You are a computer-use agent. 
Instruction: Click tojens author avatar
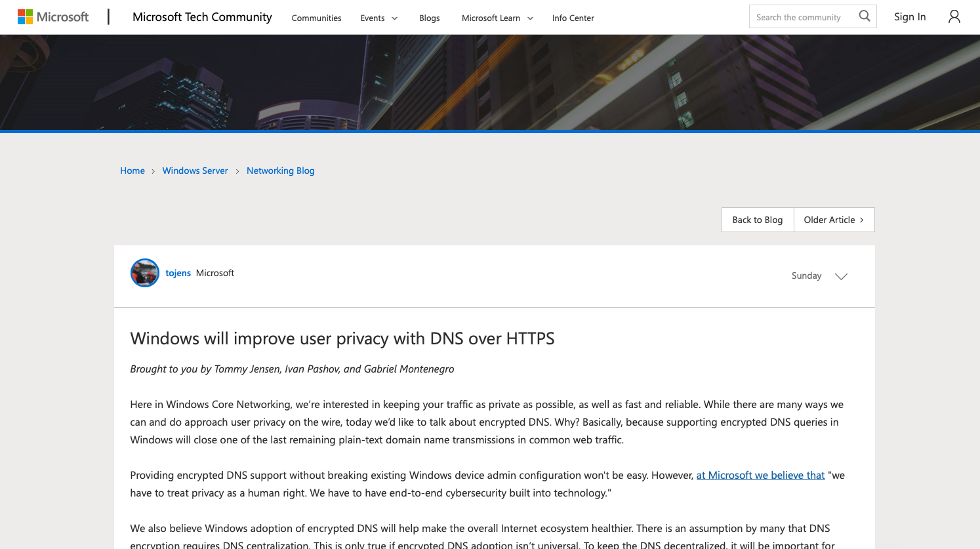click(x=145, y=273)
